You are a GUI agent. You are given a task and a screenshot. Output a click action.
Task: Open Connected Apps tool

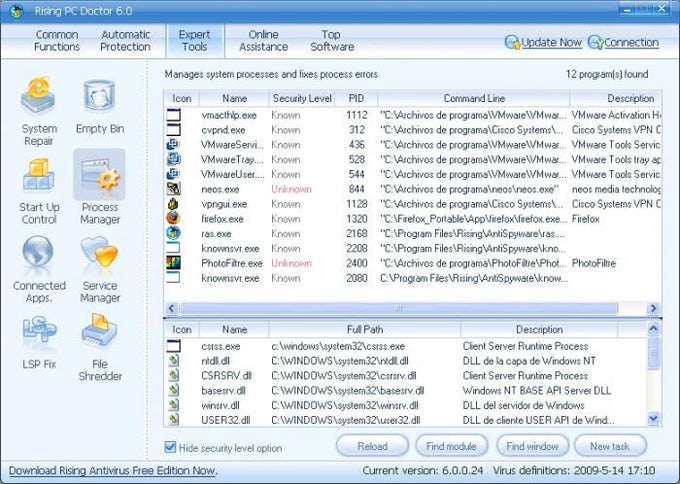pos(39,269)
